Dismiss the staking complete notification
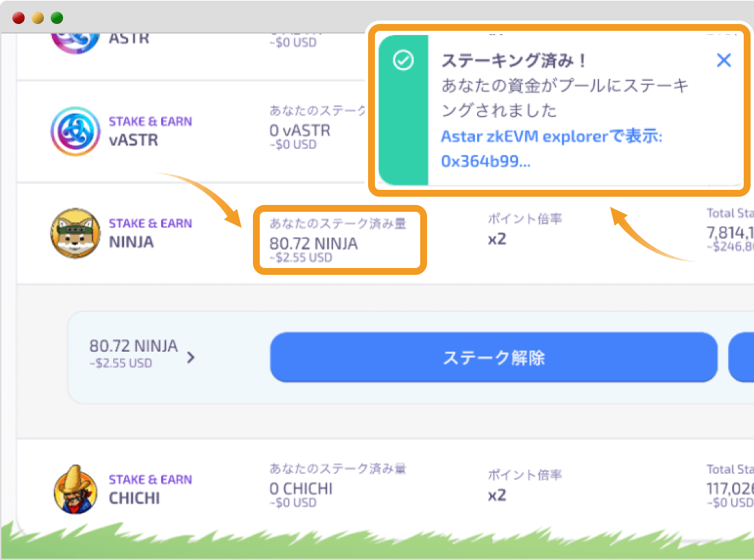Screen dimensions: 754x560 723,60
